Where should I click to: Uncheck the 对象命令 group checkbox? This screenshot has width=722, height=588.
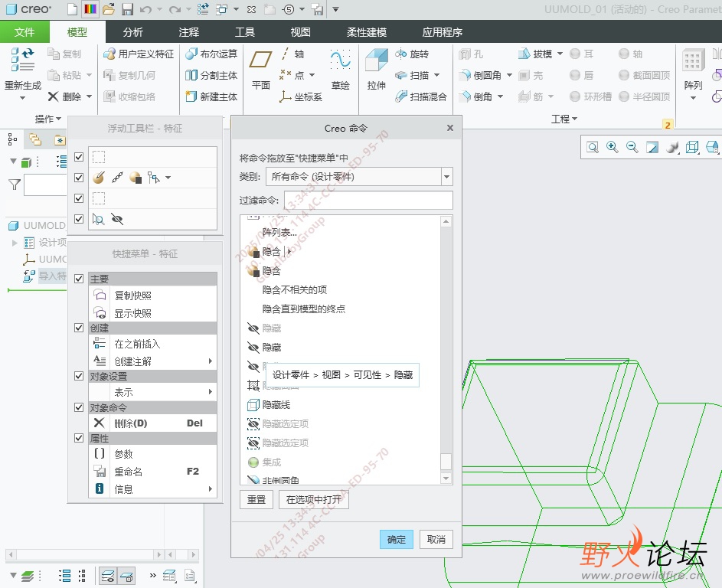(79, 407)
